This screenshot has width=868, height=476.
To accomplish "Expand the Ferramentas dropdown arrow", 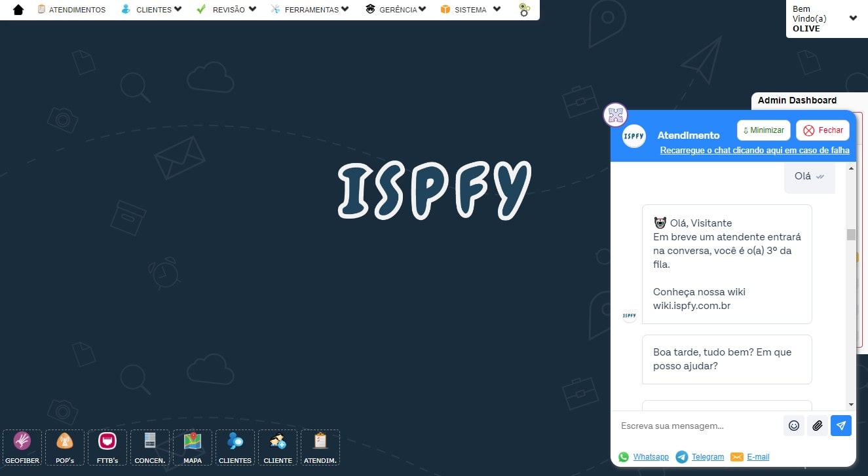I will pyautogui.click(x=345, y=9).
